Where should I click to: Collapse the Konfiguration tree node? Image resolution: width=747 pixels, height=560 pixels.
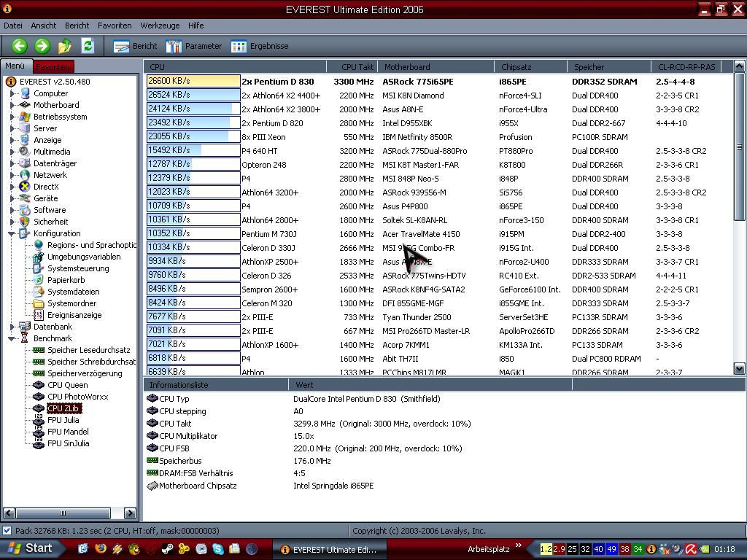coord(12,233)
